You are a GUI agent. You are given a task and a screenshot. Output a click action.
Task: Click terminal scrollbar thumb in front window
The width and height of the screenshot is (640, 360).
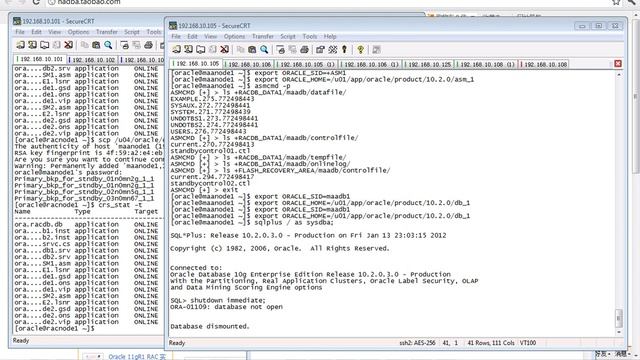click(x=619, y=318)
